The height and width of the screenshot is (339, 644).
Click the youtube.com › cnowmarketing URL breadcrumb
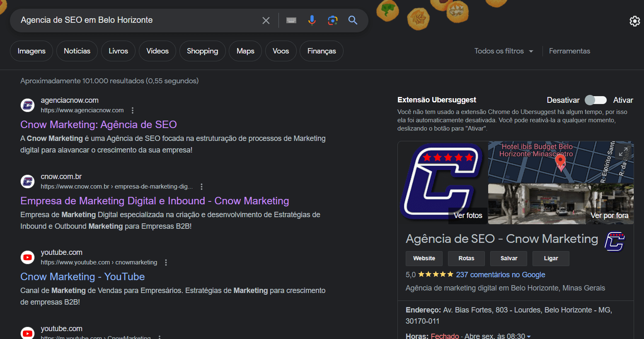point(99,262)
